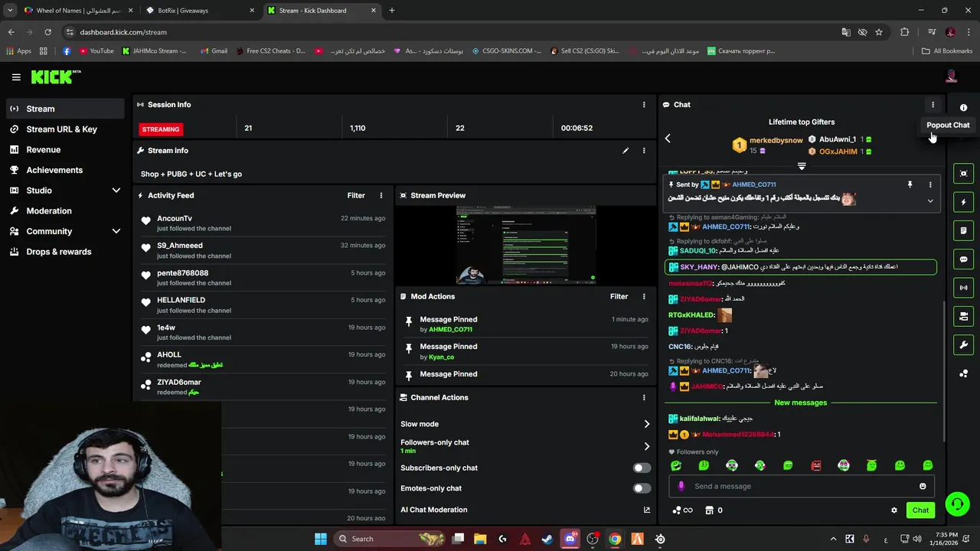The width and height of the screenshot is (980, 551).
Task: Open Discord from the Windows taskbar
Action: (570, 539)
